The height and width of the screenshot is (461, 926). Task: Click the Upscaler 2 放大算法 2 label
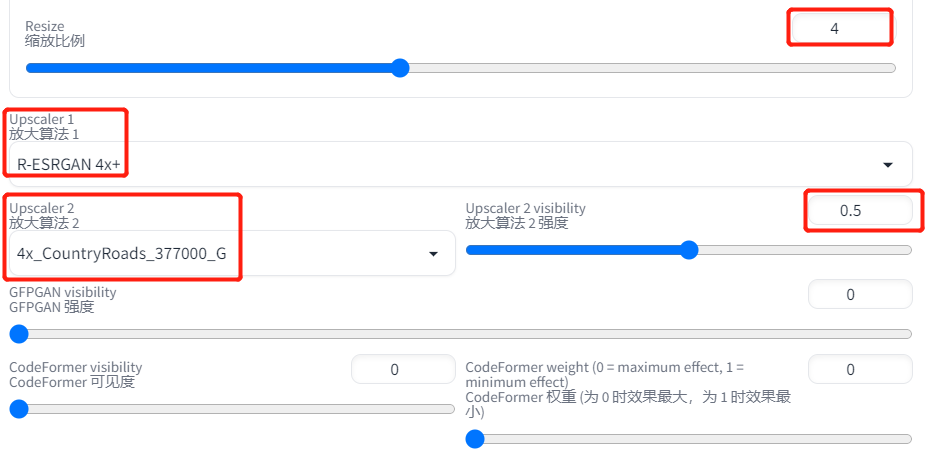coord(44,215)
